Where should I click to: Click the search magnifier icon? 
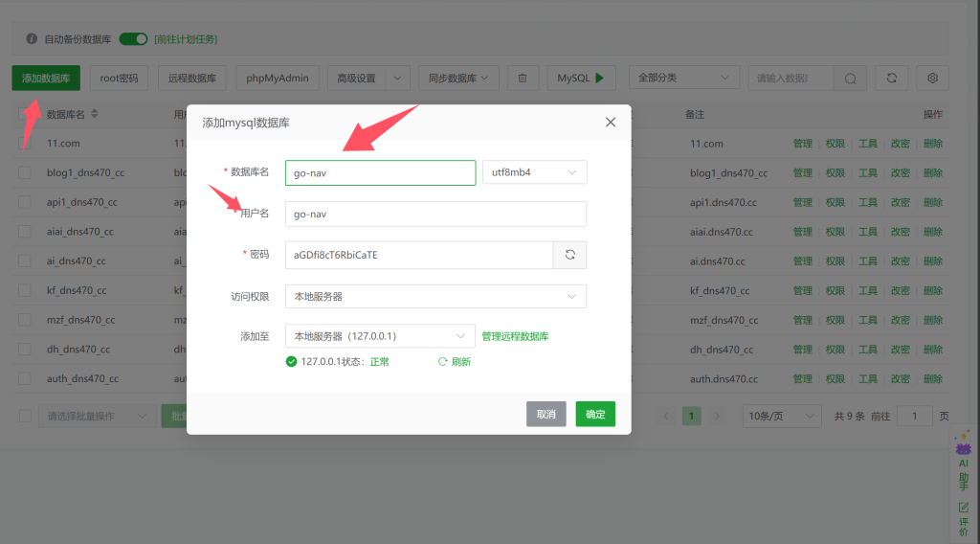point(850,79)
